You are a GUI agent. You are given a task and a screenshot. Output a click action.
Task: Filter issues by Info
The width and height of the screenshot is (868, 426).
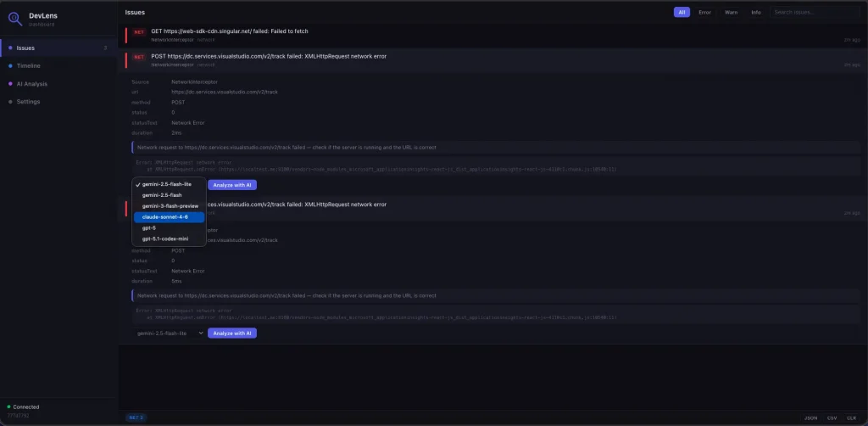coord(755,12)
